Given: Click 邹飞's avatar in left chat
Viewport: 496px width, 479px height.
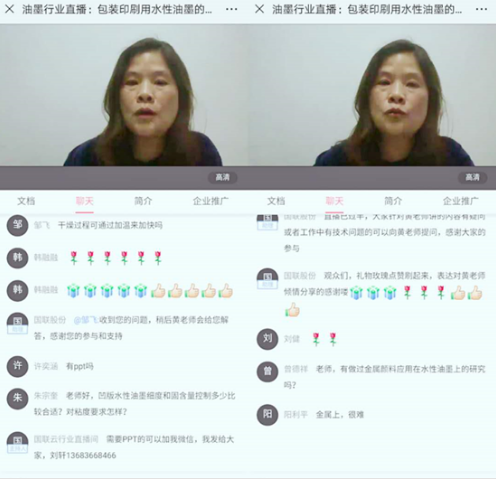Looking at the screenshot, I should 17,225.
